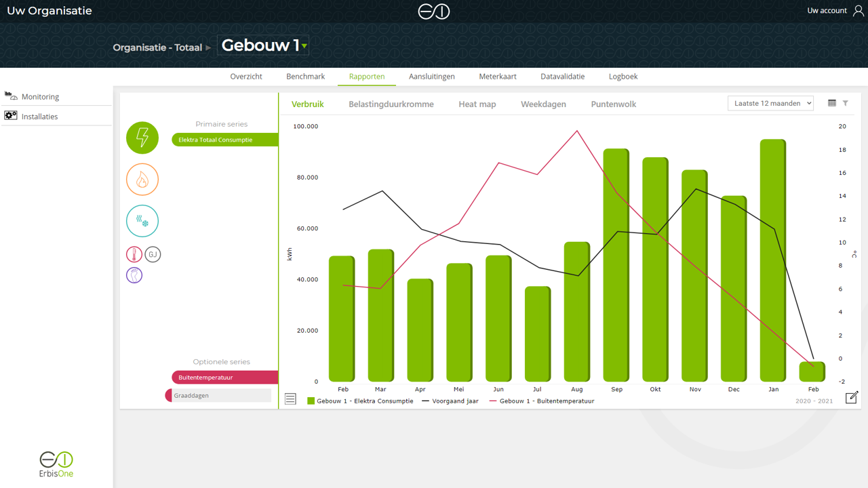Click the January consumption bar
The image size is (868, 488).
point(773,260)
